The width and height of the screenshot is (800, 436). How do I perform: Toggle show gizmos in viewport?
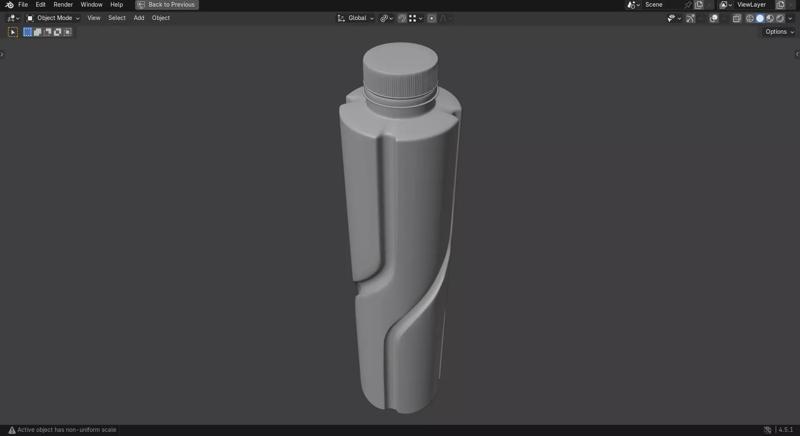coord(690,18)
